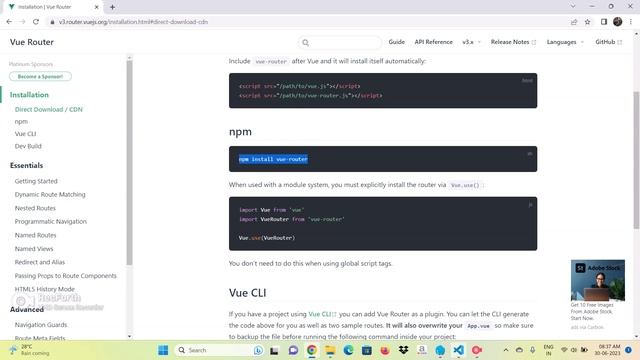Screen dimensions: 640x360
Task: Open the chat app taskbar icon
Action: [x=293, y=350]
